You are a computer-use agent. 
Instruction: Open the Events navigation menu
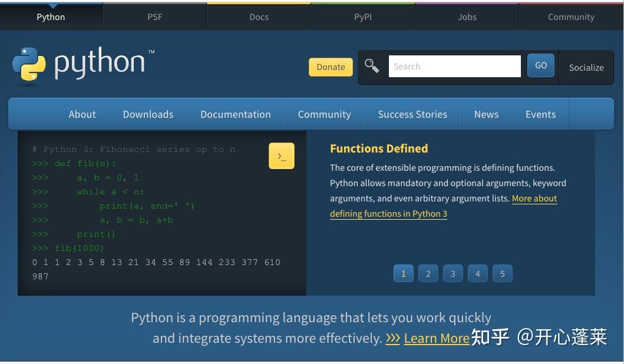click(540, 114)
